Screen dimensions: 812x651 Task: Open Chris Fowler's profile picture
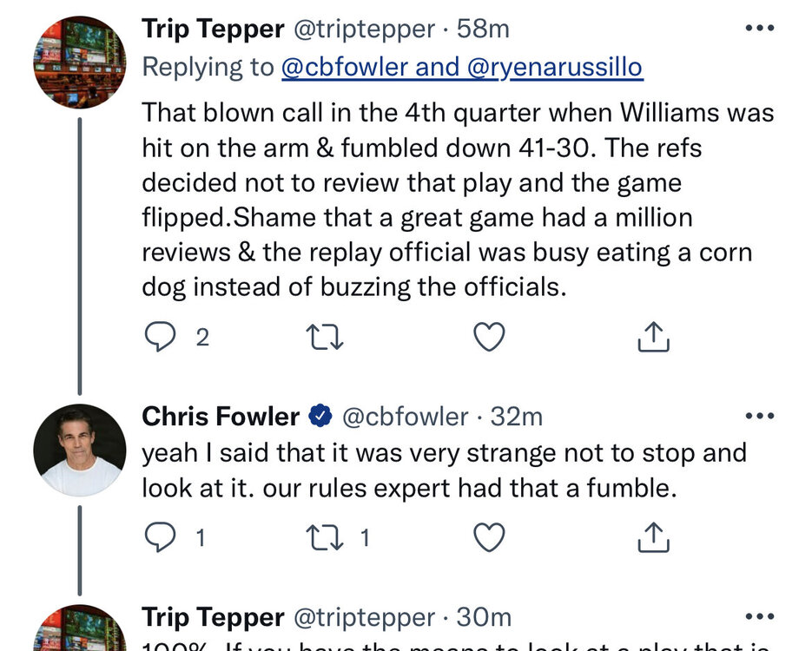tap(79, 450)
